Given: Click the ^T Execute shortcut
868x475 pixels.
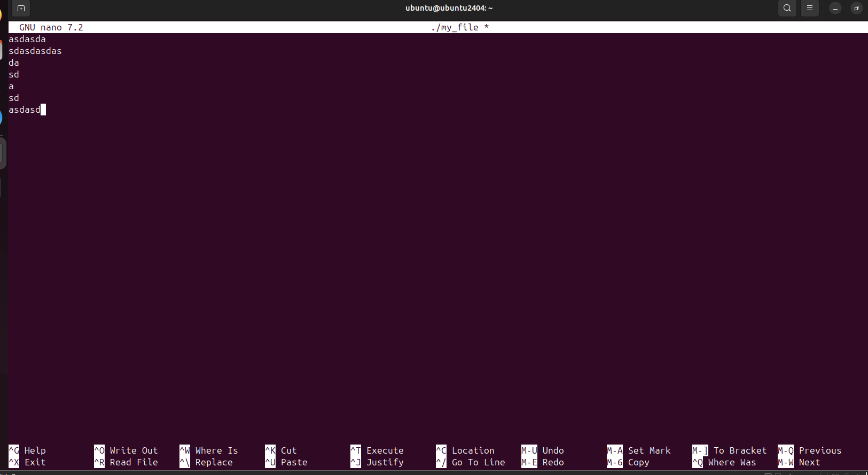Looking at the screenshot, I should click(x=377, y=450).
